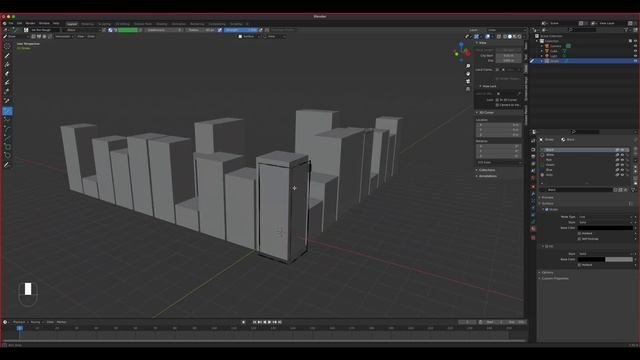Open the timeline Keying menu
Viewport: 640px width, 360px height.
[x=36, y=322]
